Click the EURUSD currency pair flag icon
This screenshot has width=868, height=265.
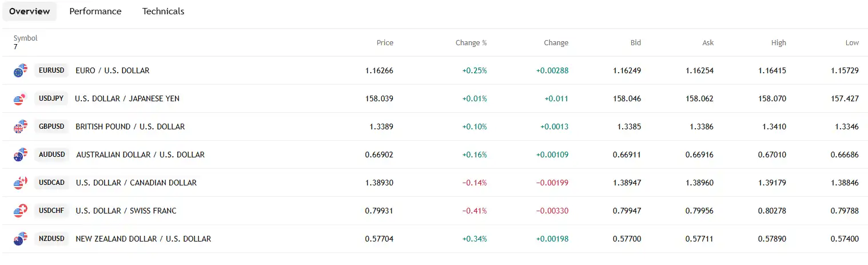click(21, 71)
